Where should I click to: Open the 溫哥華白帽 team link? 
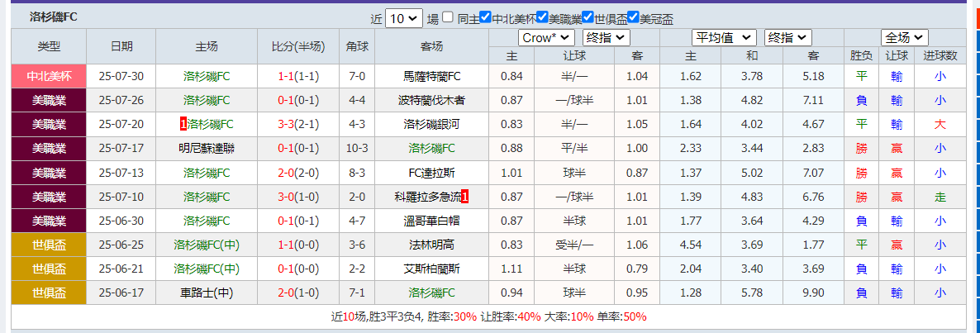pos(431,221)
